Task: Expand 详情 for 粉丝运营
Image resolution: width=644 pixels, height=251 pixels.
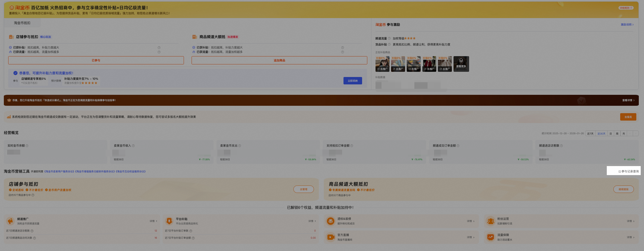Action: [x=631, y=221]
